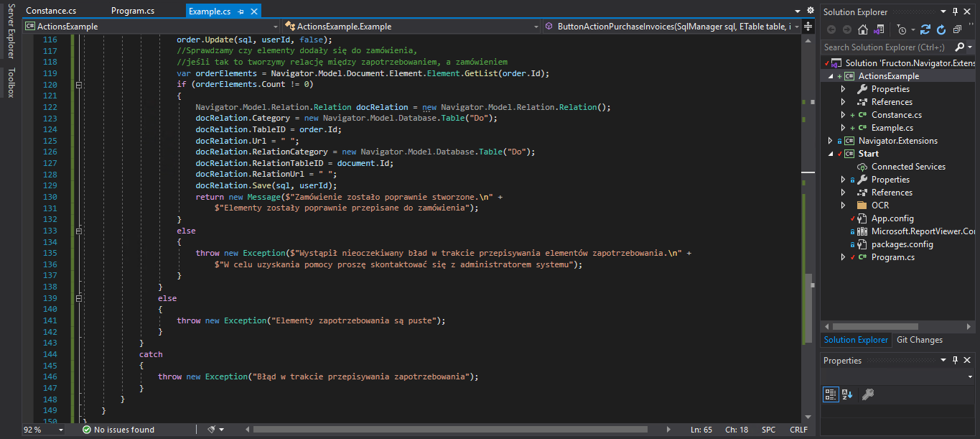
Task: Click Sync with Active Document icon
Action: click(x=925, y=29)
